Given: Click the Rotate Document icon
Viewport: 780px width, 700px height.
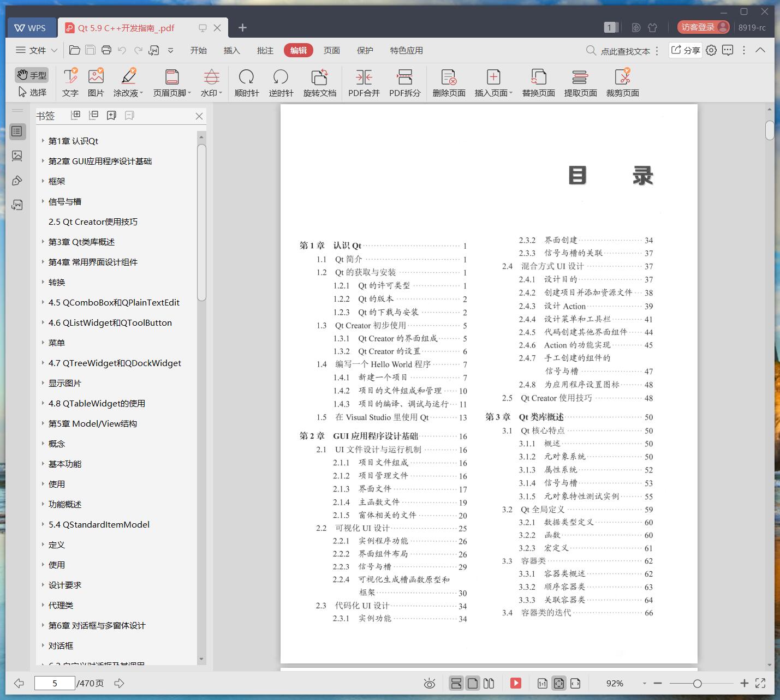Looking at the screenshot, I should [x=320, y=77].
